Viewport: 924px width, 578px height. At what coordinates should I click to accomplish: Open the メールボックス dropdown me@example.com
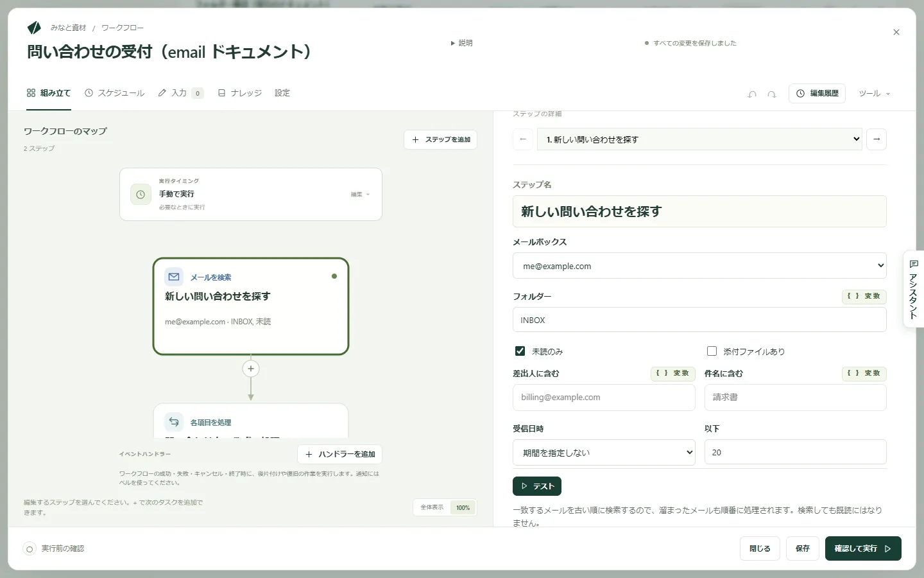[699, 266]
